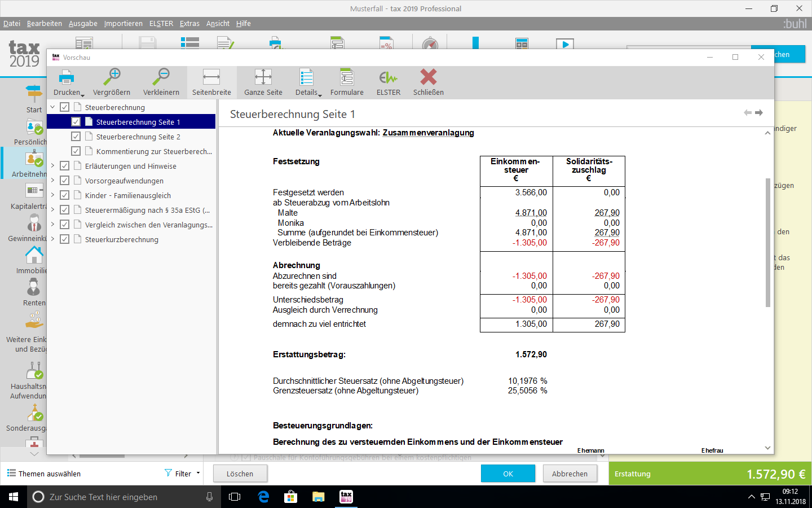Click the preview vertical scrollbar thumb
The height and width of the screenshot is (508, 812).
click(767, 243)
